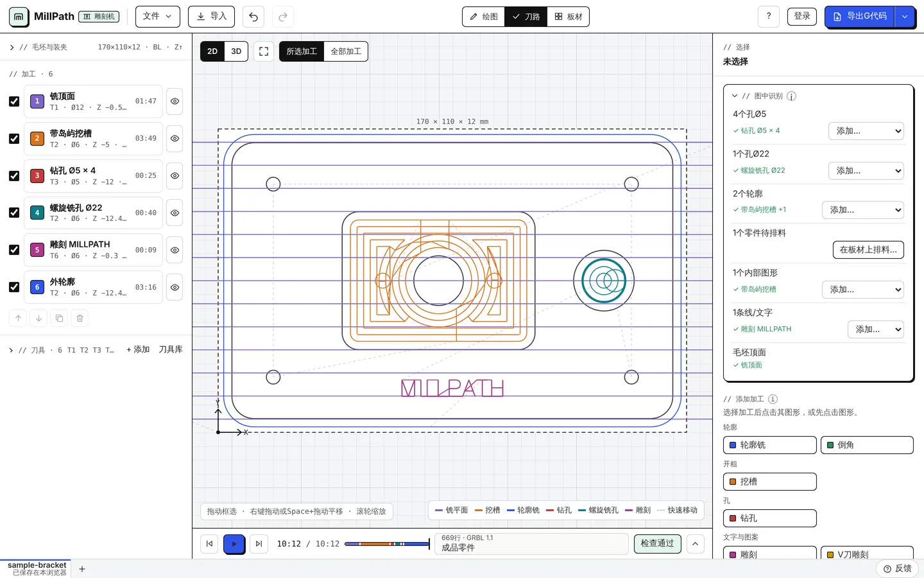Open the 导出G代码 options arrow
This screenshot has width=924, height=578.
pyautogui.click(x=905, y=17)
